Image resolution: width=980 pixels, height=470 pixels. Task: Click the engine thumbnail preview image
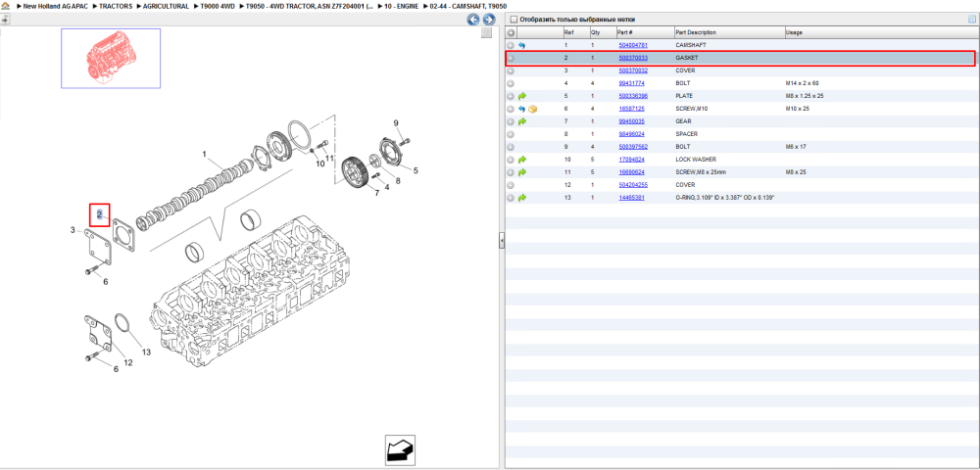[111, 58]
